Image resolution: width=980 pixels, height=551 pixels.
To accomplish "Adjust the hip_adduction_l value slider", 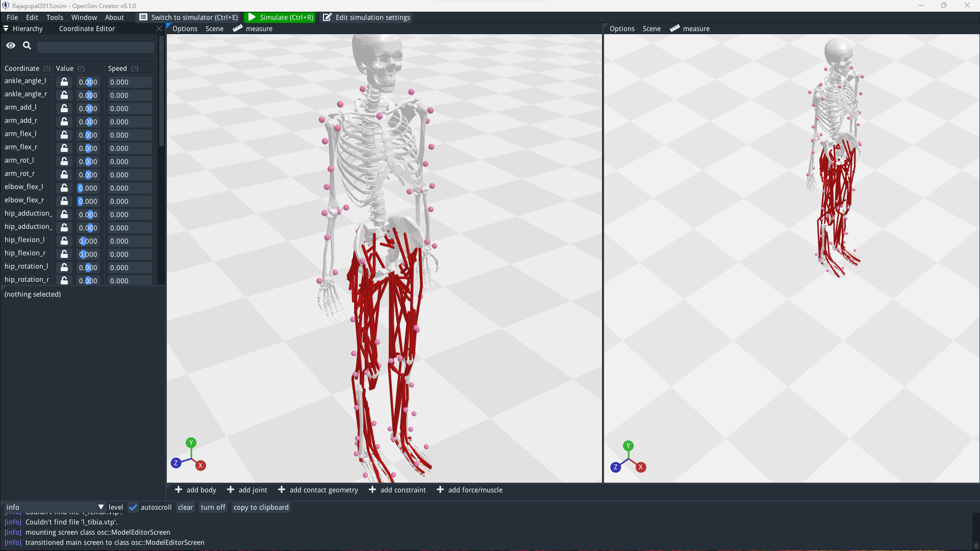I will point(88,214).
